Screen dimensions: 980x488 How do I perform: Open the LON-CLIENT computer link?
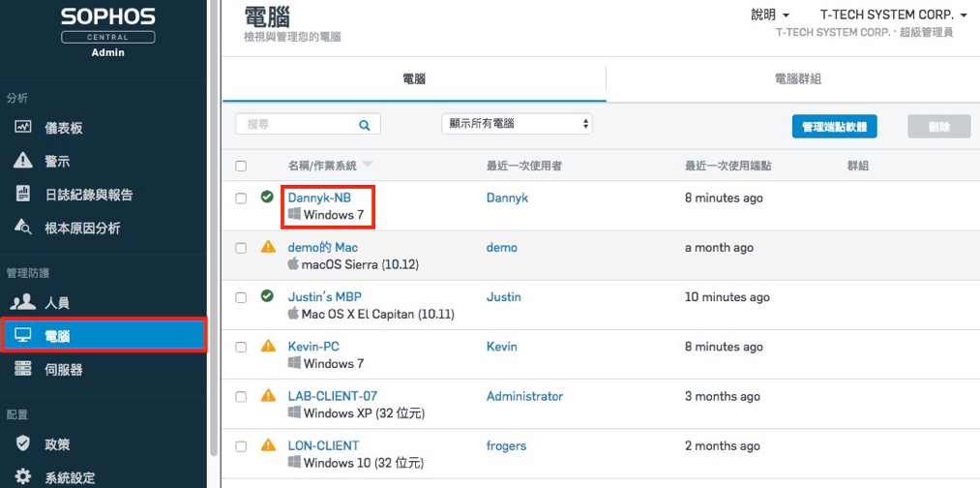(x=323, y=445)
